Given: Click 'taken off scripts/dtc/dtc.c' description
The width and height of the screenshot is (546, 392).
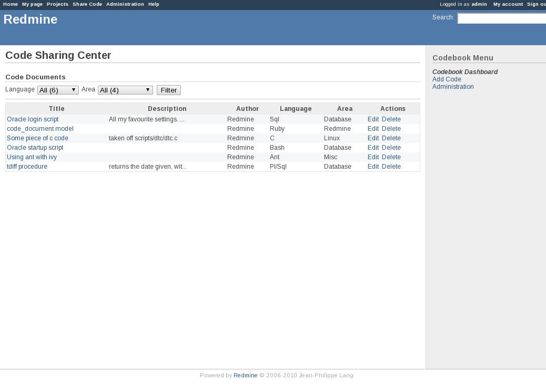Looking at the screenshot, I should click(143, 138).
